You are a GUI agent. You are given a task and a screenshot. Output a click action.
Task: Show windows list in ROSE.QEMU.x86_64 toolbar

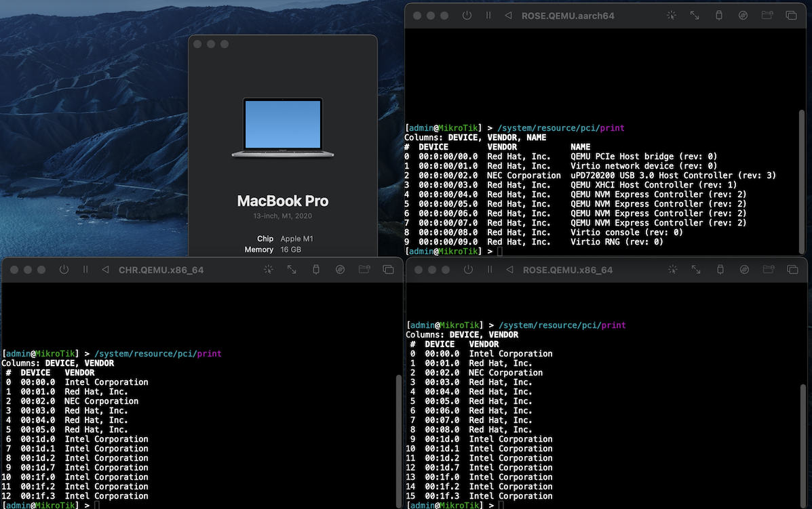[792, 270]
